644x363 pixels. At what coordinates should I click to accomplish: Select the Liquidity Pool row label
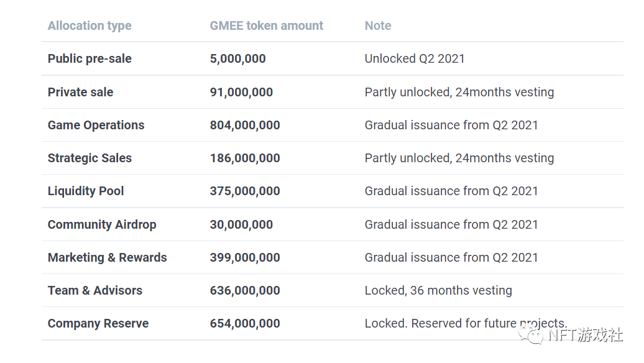click(x=86, y=191)
